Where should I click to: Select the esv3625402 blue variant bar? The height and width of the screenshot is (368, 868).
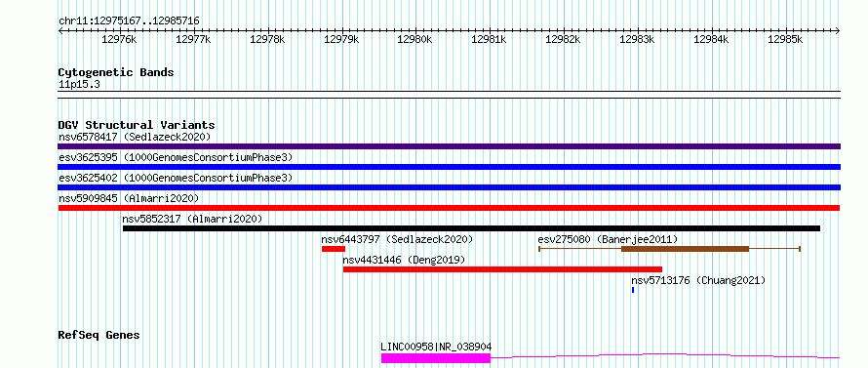[449, 187]
